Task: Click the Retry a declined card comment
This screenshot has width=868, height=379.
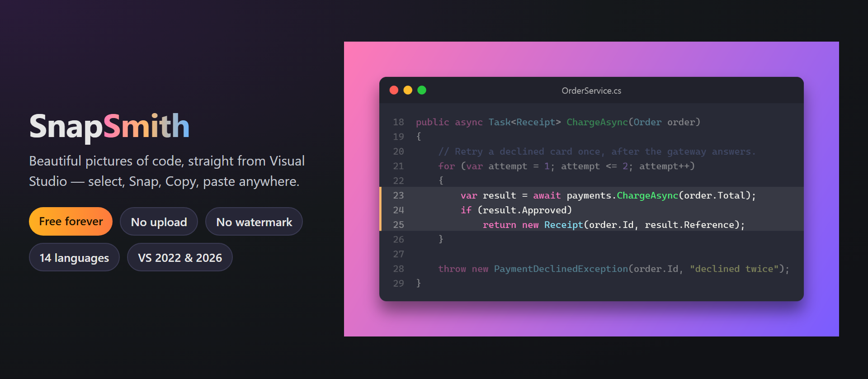Action: point(597,152)
